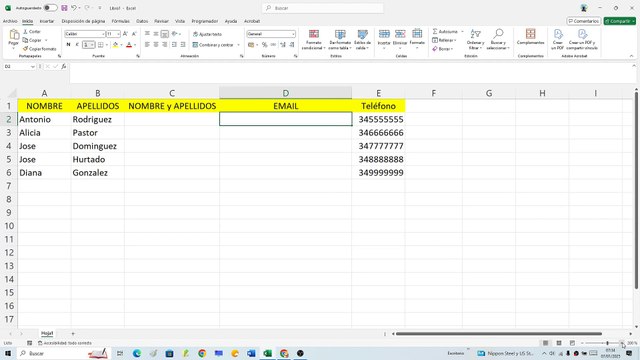Increase font size with larger A icon
Screen dimensions: 640x360
125,34
